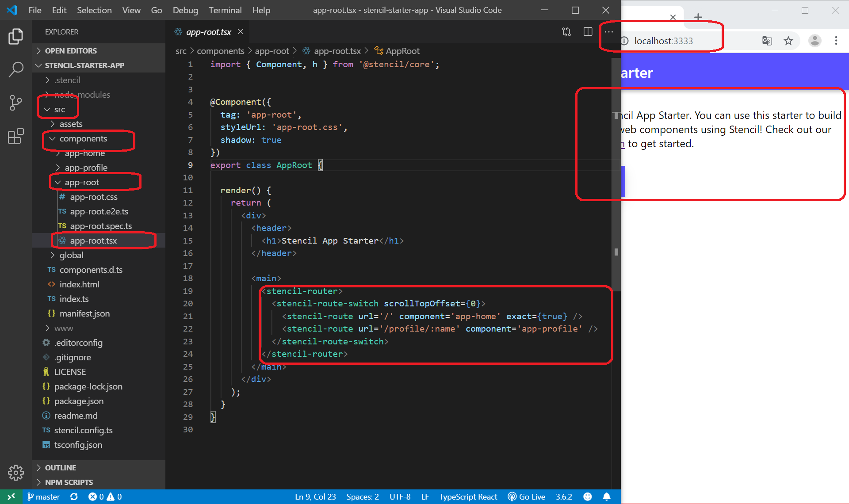Screen dimensions: 849x504
Task: Open the Explorer view in activity bar
Action: (x=16, y=36)
